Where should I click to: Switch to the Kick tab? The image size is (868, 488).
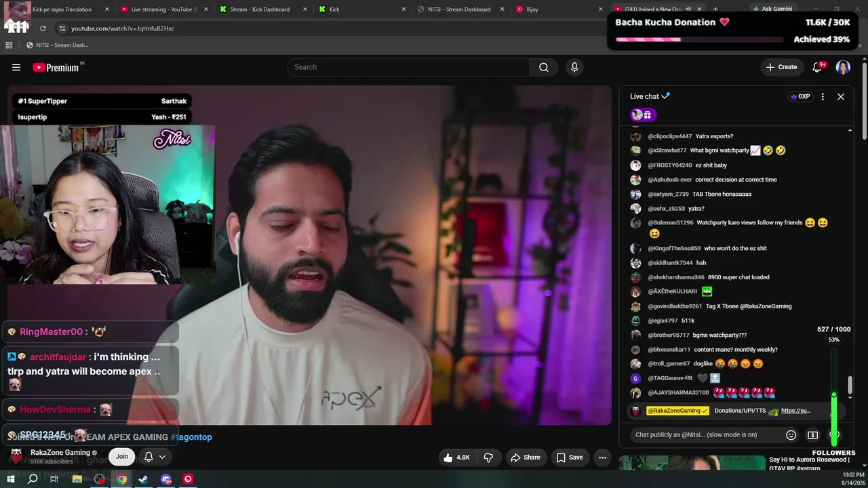coord(361,9)
